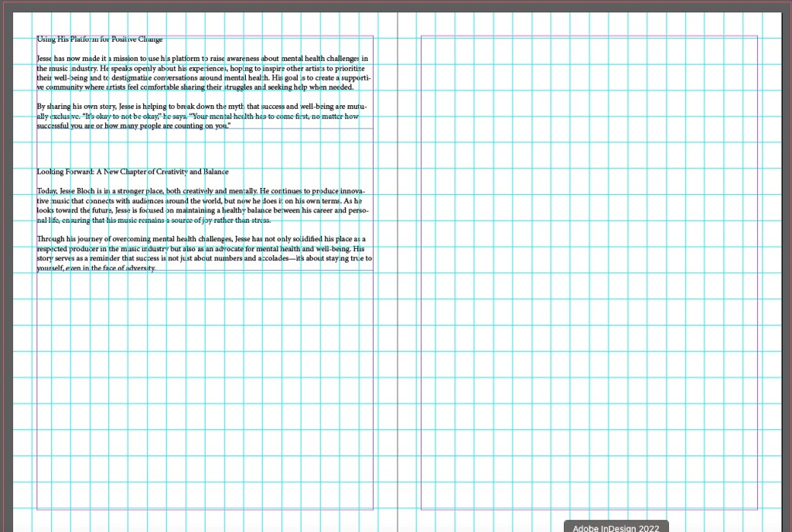Viewport: 792px width, 532px height.
Task: Click the "Using His Platform for Positive Change" heading
Action: (99, 39)
